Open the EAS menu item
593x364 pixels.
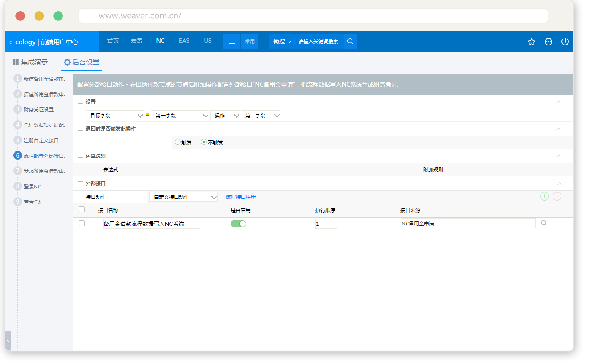(184, 41)
